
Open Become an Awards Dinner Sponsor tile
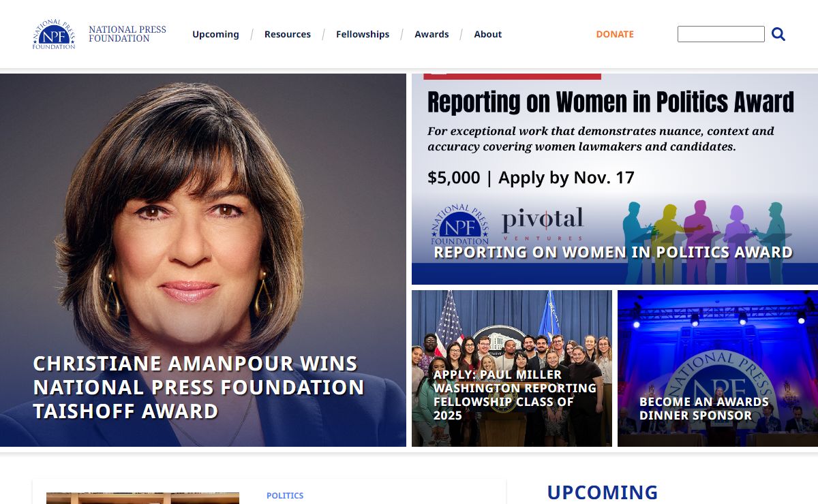tap(704, 409)
